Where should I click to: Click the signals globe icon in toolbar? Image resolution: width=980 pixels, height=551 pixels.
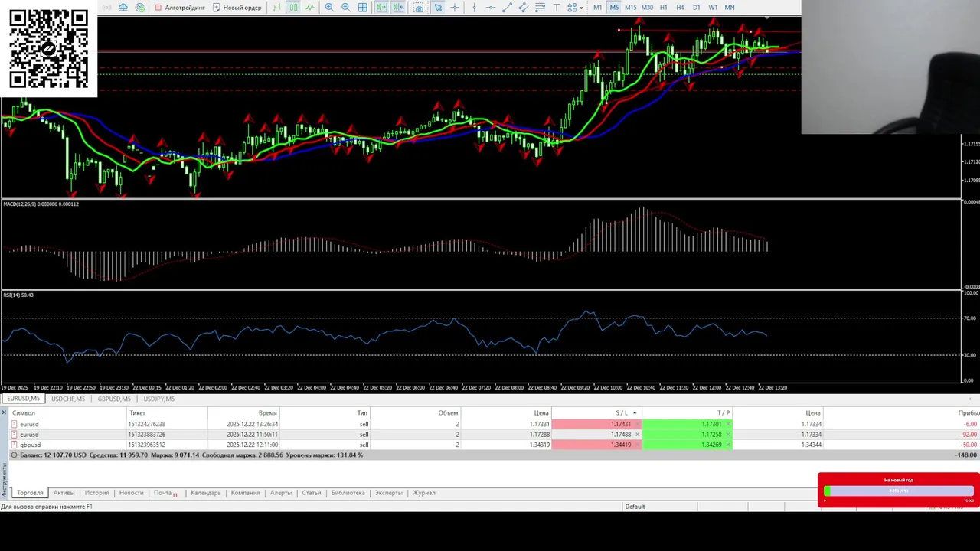140,7
